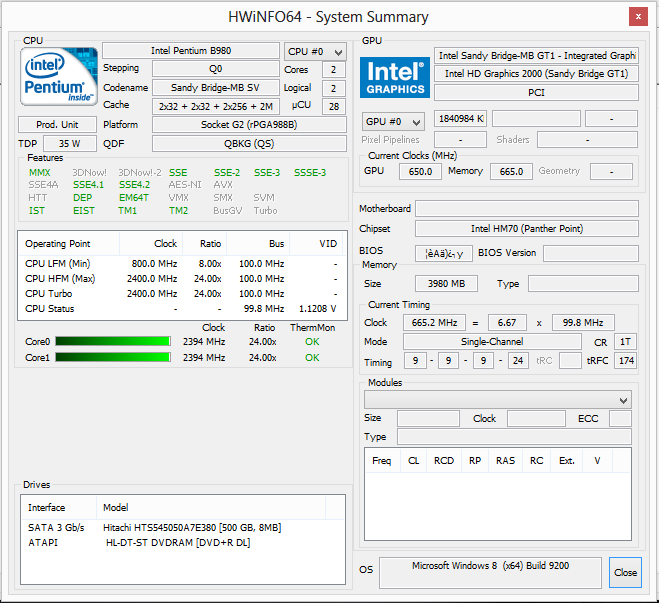The width and height of the screenshot is (659, 603).
Task: Click the empty BIOS Version field
Action: (590, 253)
